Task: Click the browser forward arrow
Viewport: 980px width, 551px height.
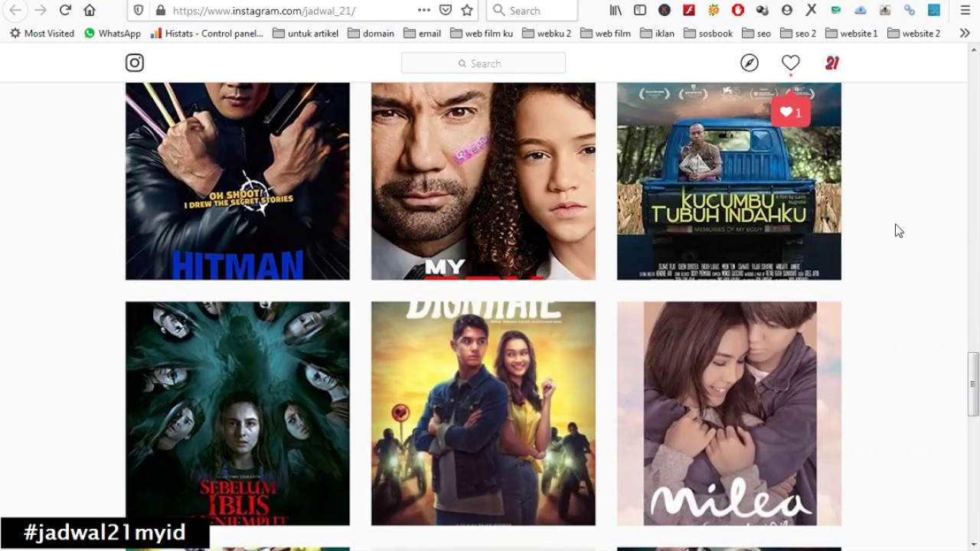Action: 41,10
